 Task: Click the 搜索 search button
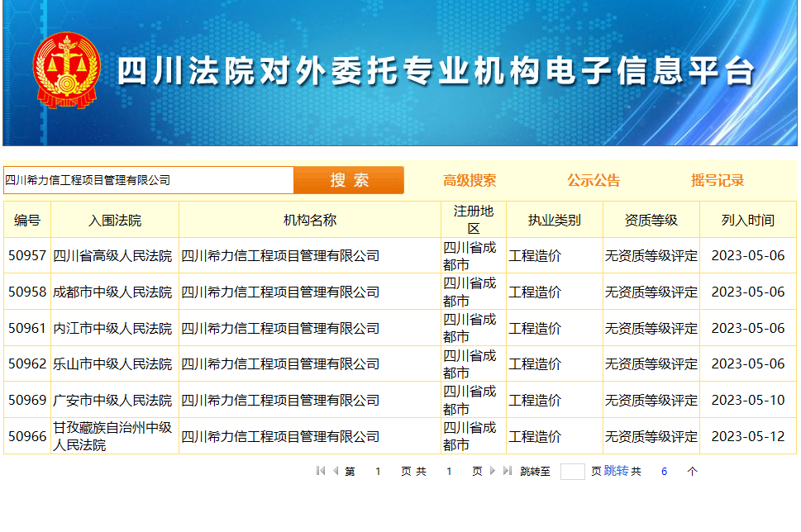[x=349, y=180]
